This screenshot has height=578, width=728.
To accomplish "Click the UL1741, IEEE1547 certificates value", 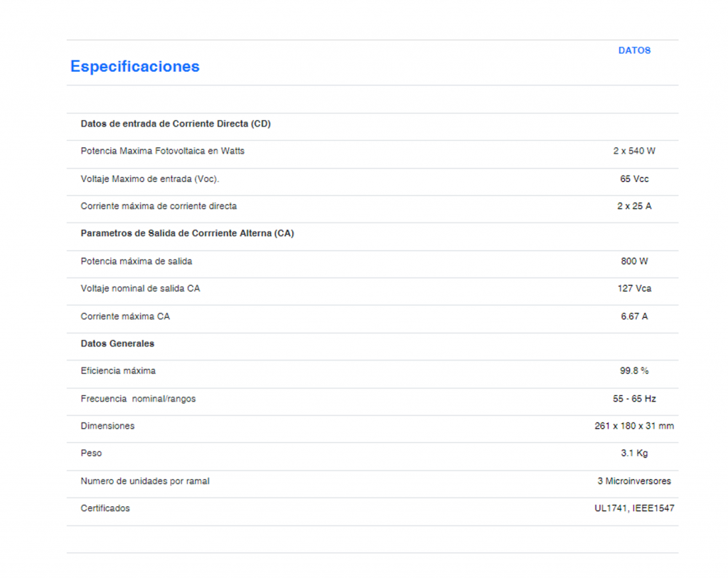I will (x=634, y=509).
